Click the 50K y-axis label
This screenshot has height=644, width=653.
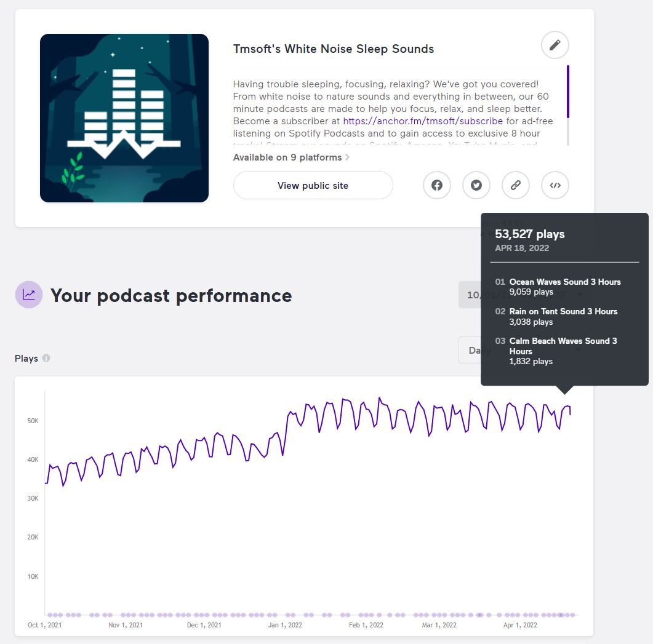[33, 421]
